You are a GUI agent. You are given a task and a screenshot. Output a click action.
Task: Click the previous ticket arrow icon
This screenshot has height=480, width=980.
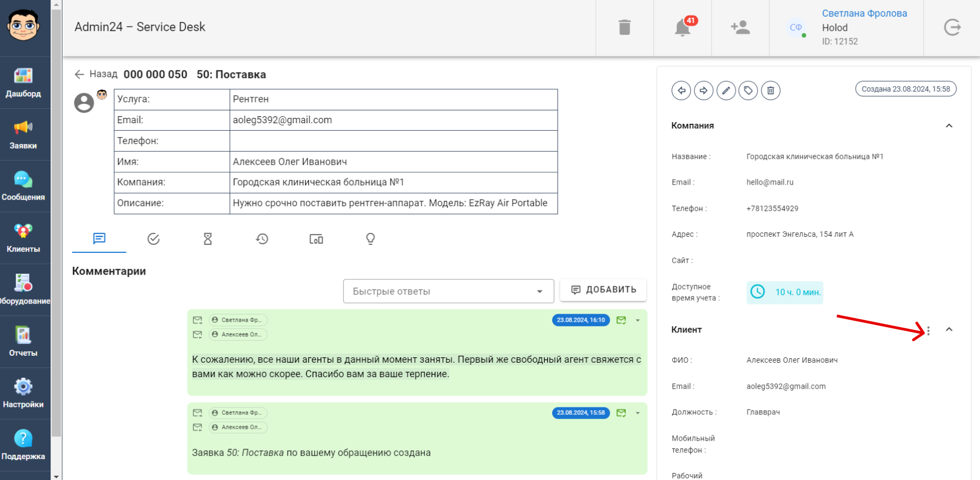tap(681, 90)
